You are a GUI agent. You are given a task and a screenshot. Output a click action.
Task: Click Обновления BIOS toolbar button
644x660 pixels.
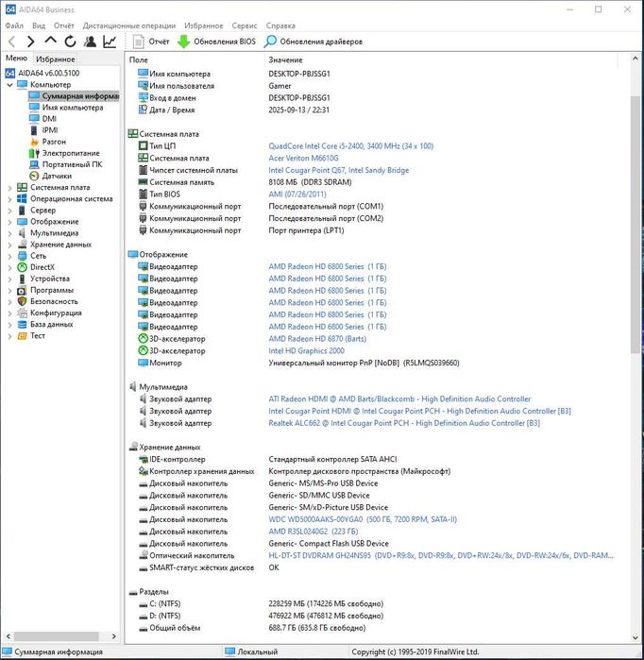tap(216, 42)
